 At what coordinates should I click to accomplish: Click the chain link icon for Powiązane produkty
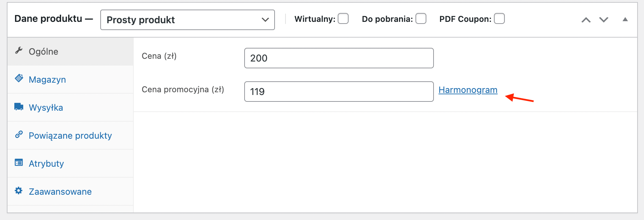coord(19,135)
